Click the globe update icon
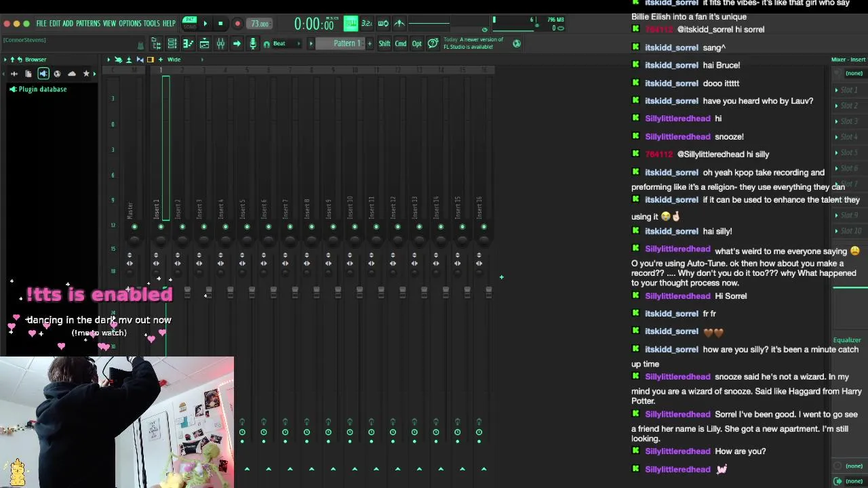868x488 pixels. 517,44
